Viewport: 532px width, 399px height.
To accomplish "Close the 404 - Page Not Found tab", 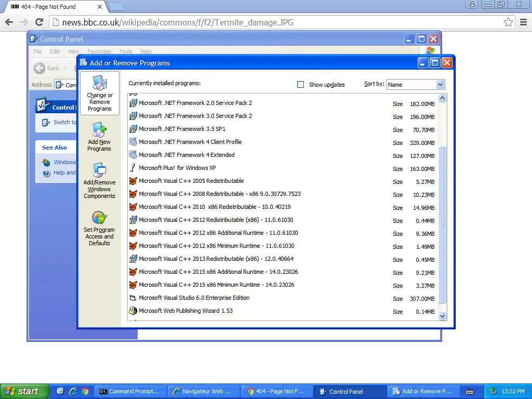I will pyautogui.click(x=100, y=7).
